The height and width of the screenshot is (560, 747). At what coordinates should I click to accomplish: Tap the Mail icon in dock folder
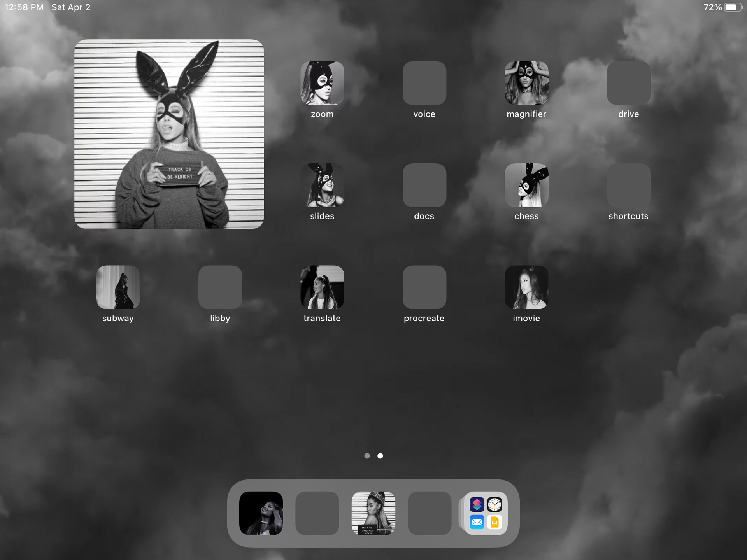click(477, 522)
